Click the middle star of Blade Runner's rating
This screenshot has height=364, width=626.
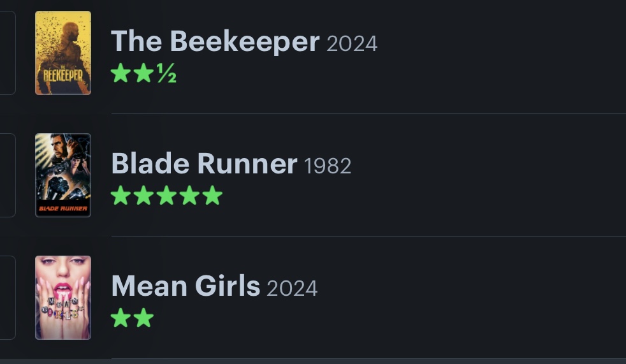[166, 196]
